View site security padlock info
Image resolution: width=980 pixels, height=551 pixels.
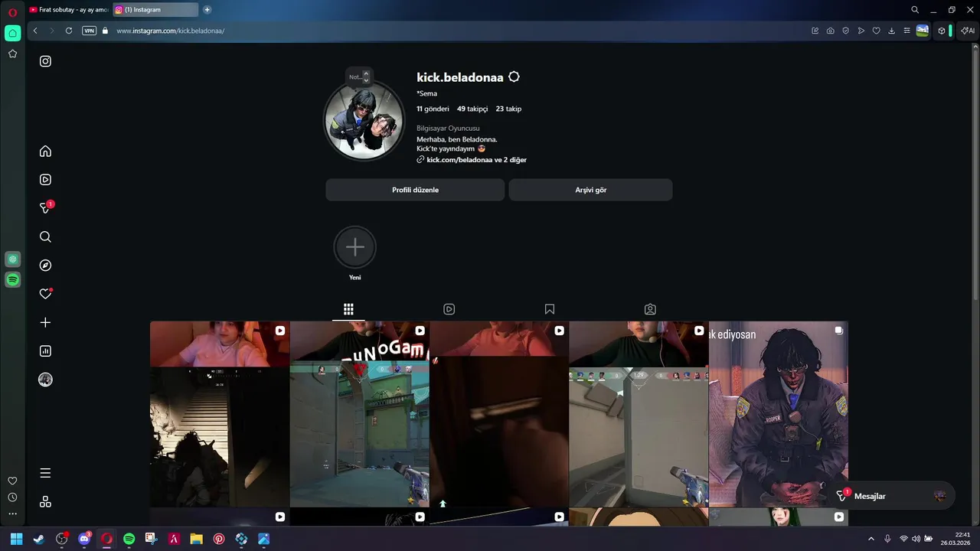click(x=106, y=31)
